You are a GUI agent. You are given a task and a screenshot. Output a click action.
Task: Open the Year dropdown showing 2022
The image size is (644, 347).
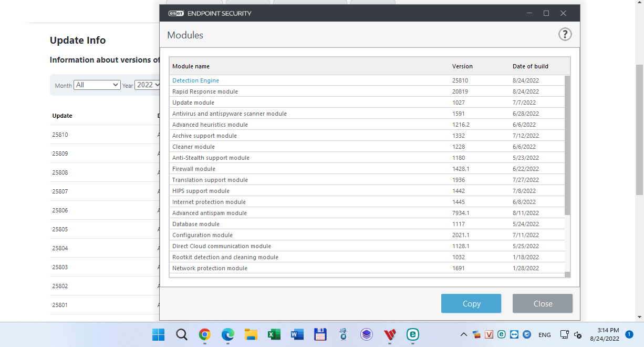148,85
